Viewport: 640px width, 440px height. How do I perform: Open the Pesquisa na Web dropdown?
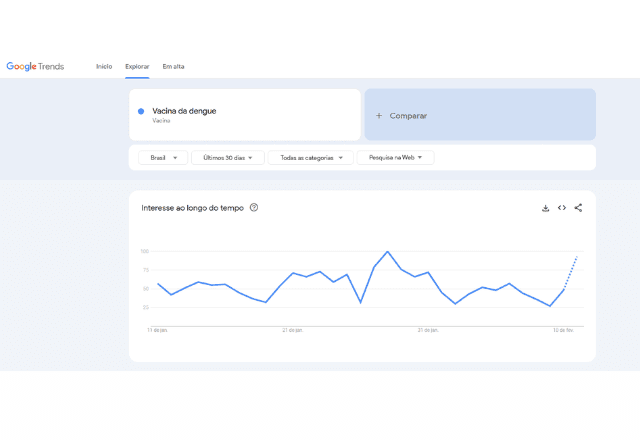click(x=396, y=158)
